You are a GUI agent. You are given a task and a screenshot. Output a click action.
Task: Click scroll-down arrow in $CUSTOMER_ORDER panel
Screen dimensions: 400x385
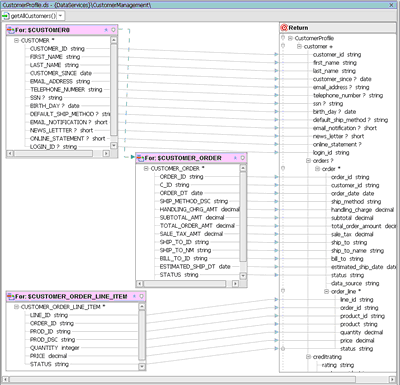pos(243,276)
